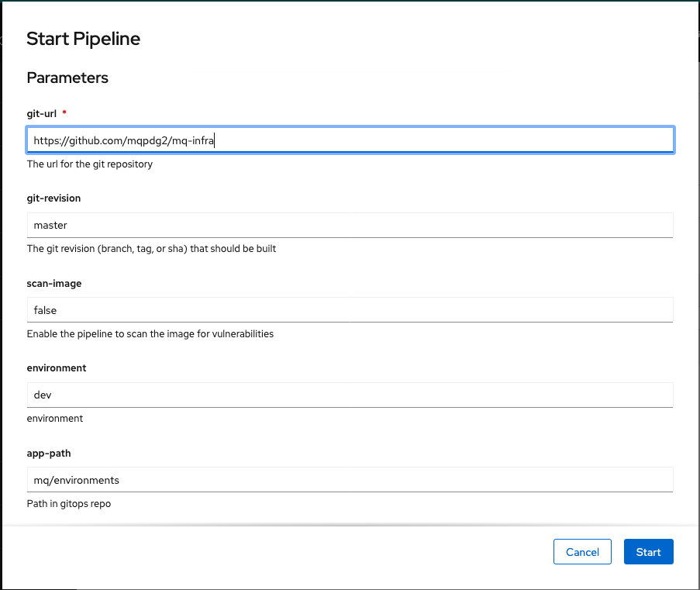Click the bold 'environment' field label
Viewport: 700px width, 590px height.
(57, 368)
